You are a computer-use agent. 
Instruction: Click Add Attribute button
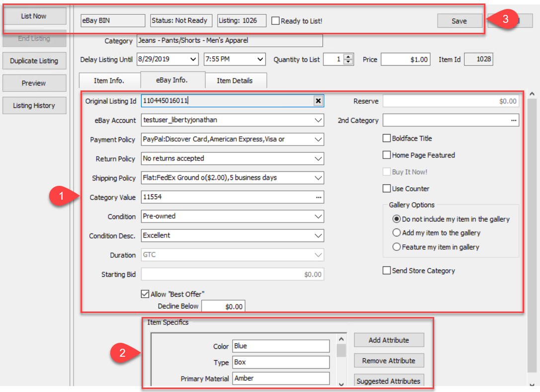coord(389,340)
